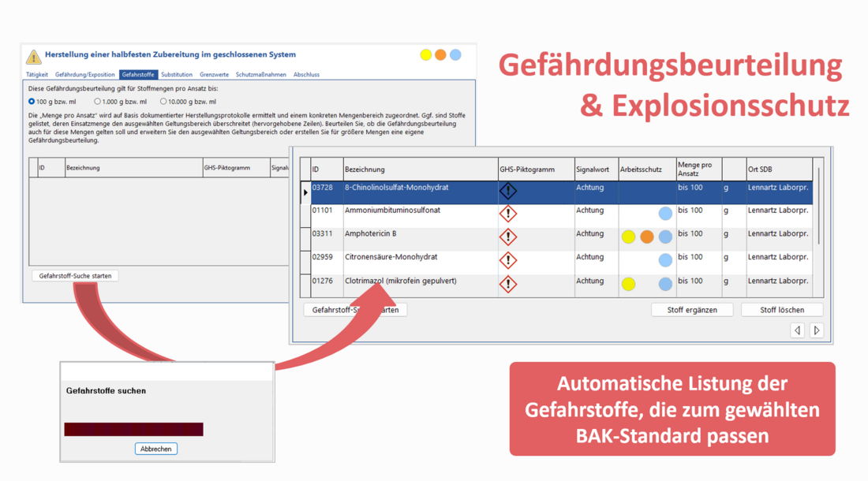The image size is (868, 481).
Task: Select the 100 g bzw. ml option
Action: click(x=32, y=102)
